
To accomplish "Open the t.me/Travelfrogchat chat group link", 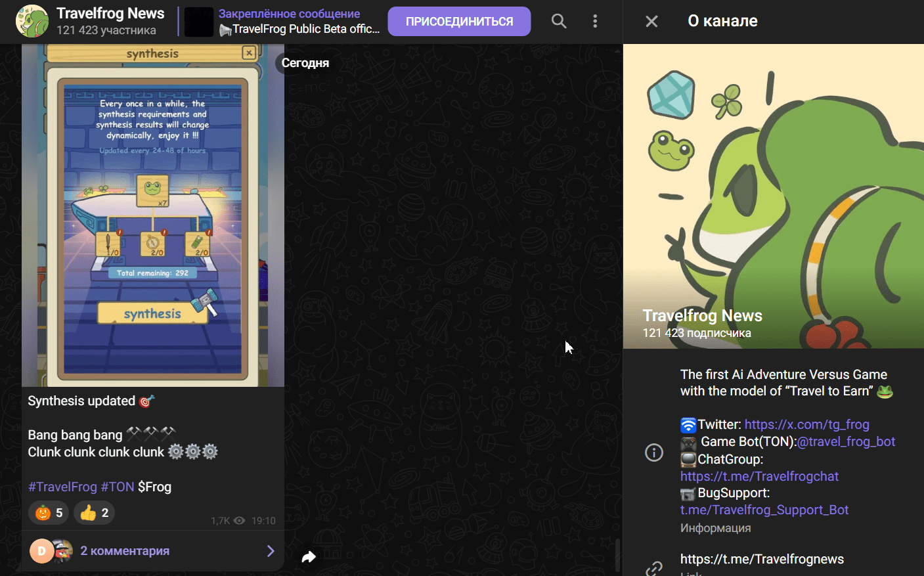I will tap(759, 476).
